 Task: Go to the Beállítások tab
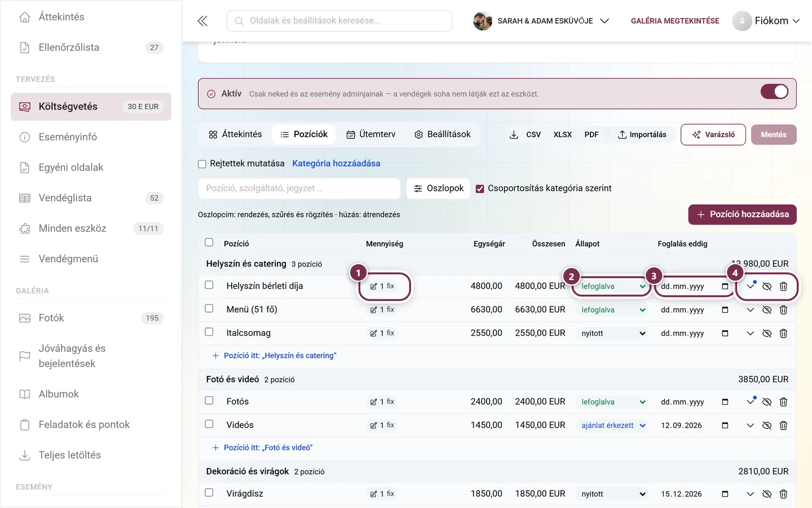443,134
